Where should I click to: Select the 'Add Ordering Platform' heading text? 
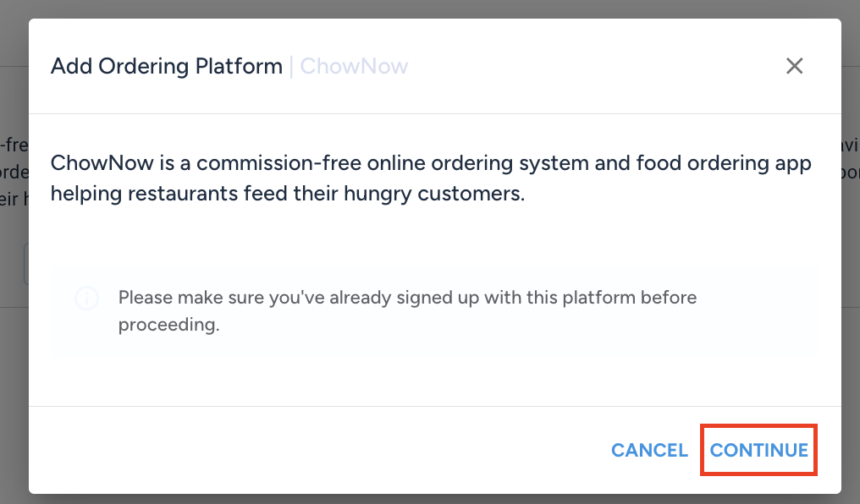point(166,66)
